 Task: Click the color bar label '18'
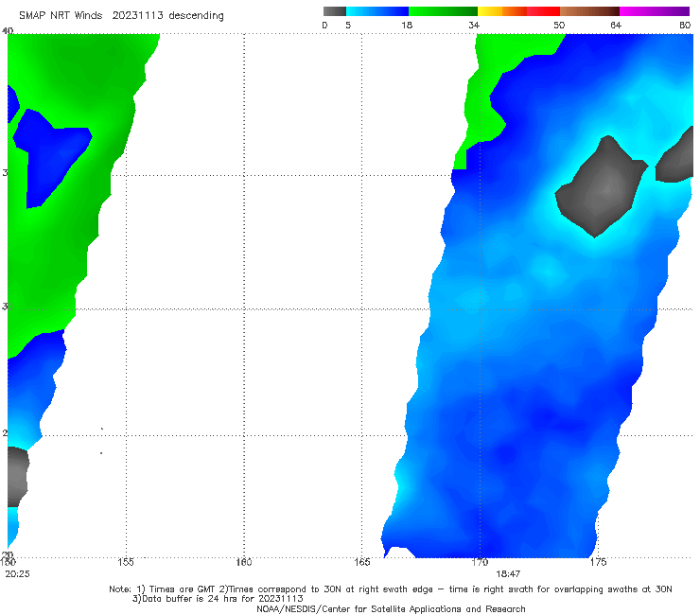click(x=407, y=25)
